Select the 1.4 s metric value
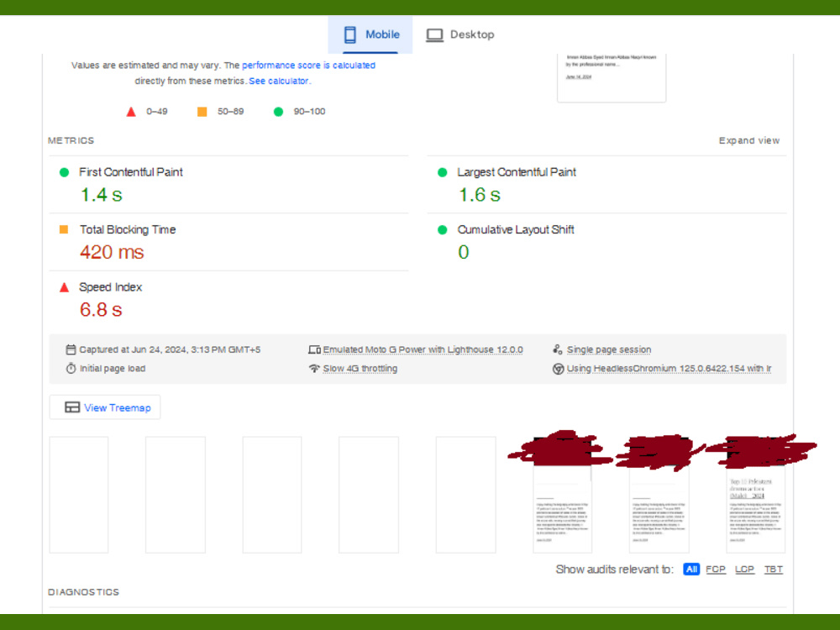The width and height of the screenshot is (840, 630). click(102, 195)
